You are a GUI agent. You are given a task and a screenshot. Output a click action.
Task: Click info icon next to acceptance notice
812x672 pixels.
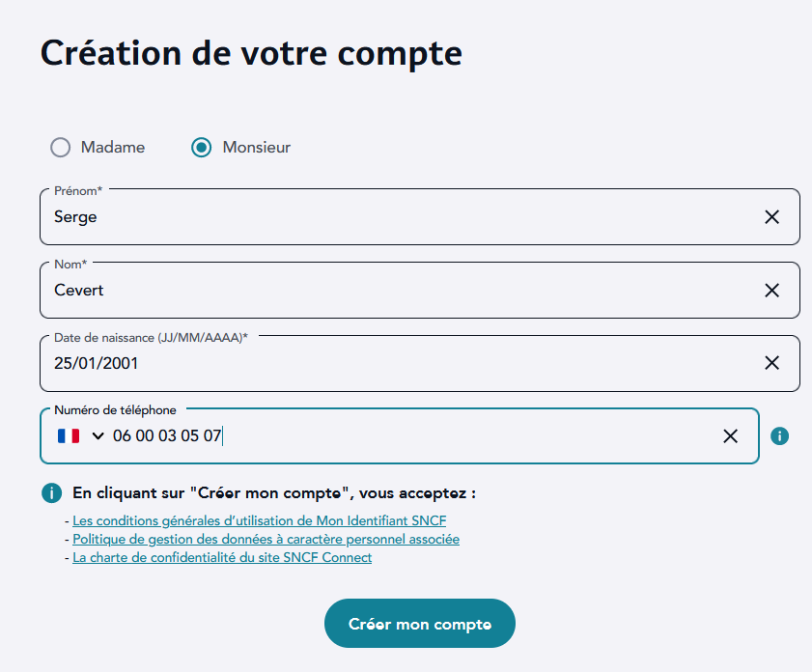tap(52, 493)
